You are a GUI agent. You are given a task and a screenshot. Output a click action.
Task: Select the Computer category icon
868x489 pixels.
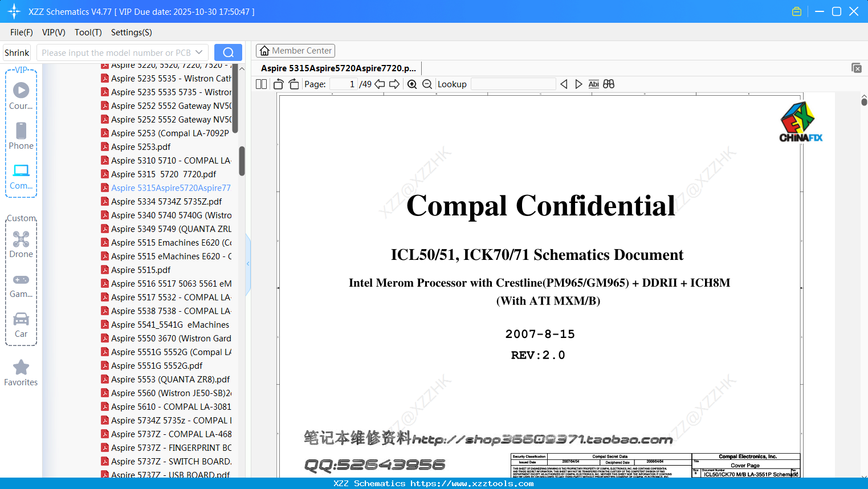[x=21, y=176]
